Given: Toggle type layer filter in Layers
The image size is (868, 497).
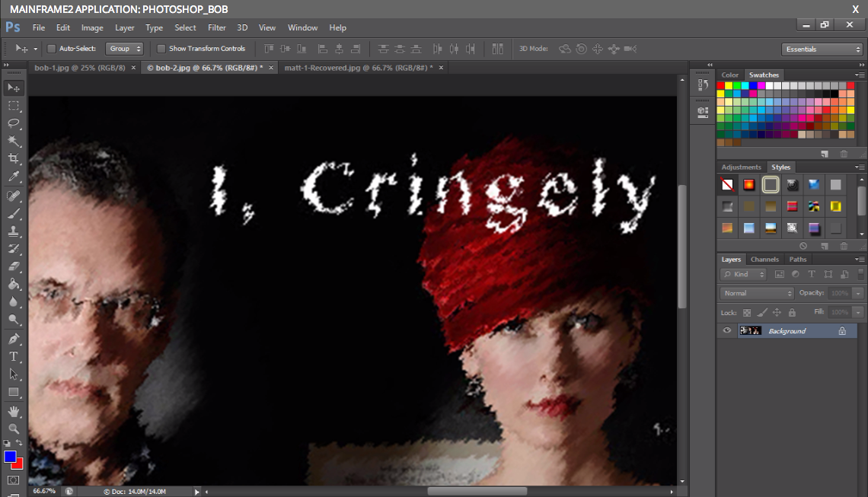Looking at the screenshot, I should (812, 274).
